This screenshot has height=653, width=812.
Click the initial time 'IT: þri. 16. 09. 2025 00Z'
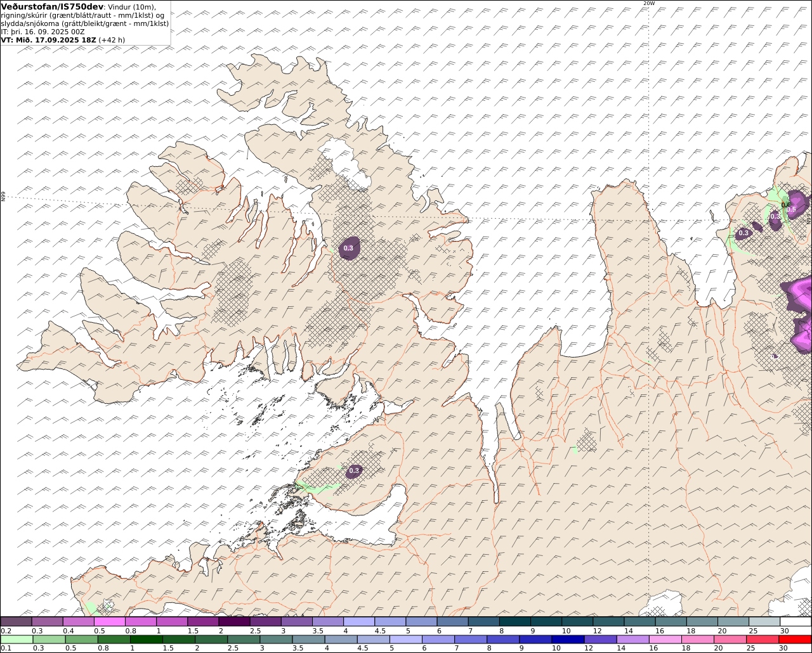click(43, 31)
